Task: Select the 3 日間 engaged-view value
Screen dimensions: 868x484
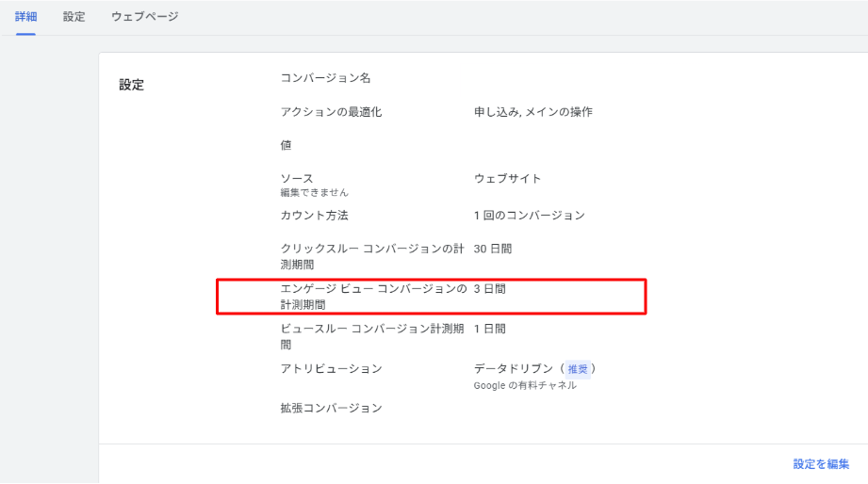Action: [489, 289]
